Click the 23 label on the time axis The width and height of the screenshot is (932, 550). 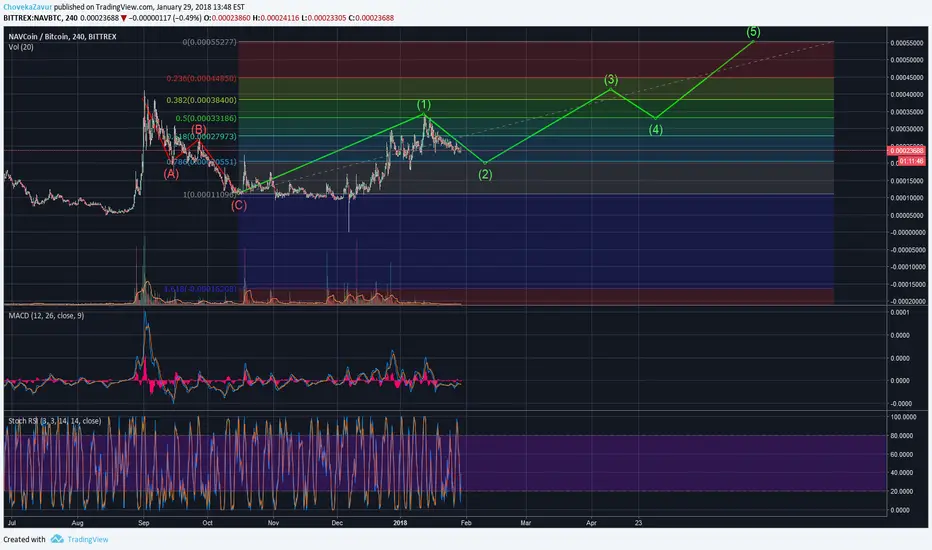pyautogui.click(x=638, y=523)
